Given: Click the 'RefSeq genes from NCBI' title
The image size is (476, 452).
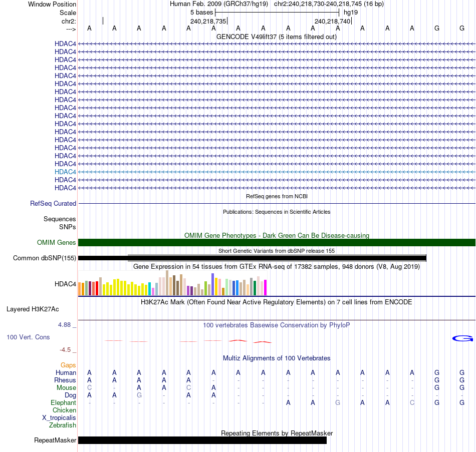Looking at the screenshot, I should click(277, 196).
